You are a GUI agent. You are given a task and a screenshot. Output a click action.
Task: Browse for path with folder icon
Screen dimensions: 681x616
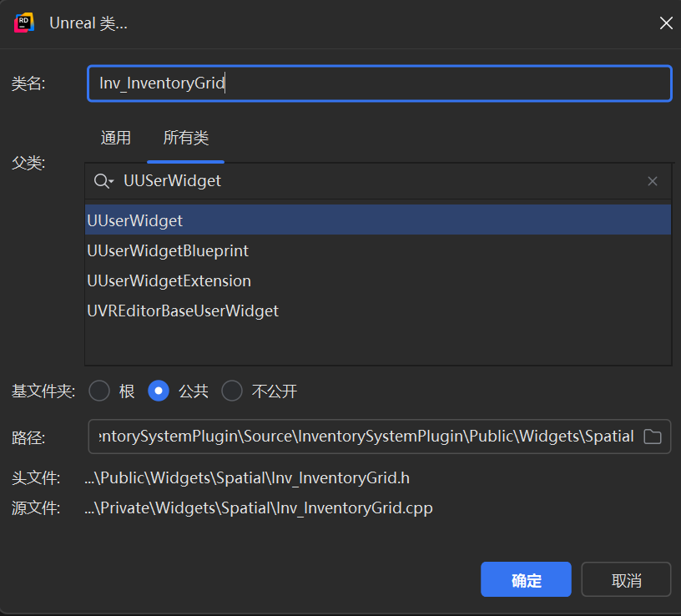pos(653,437)
